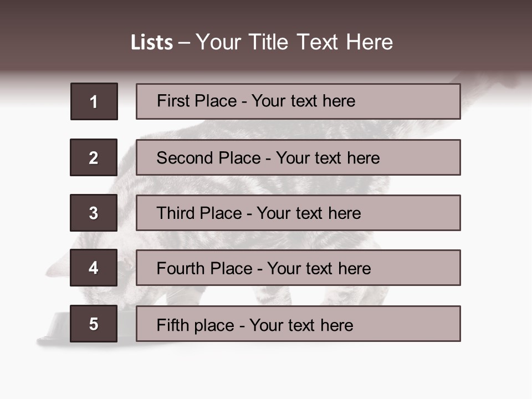Click the number 1 box
The height and width of the screenshot is (399, 532).
coord(94,101)
